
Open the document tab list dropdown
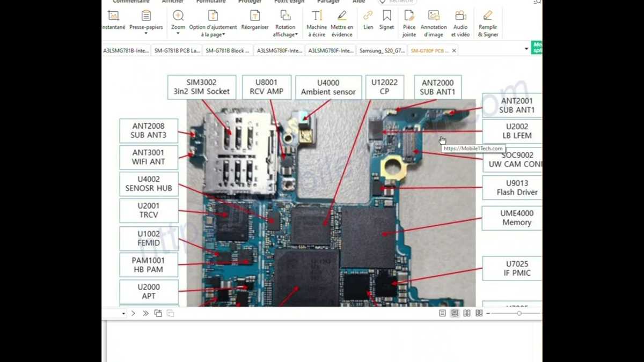(526, 49)
